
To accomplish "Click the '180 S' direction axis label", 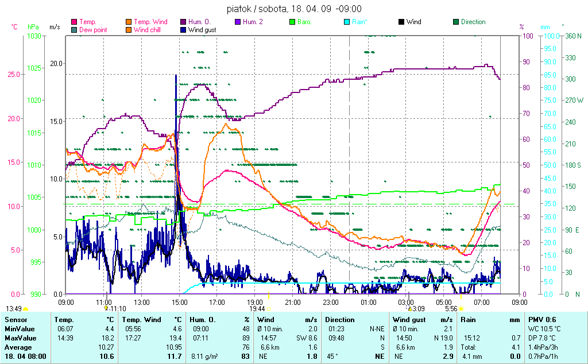I will point(573,165).
